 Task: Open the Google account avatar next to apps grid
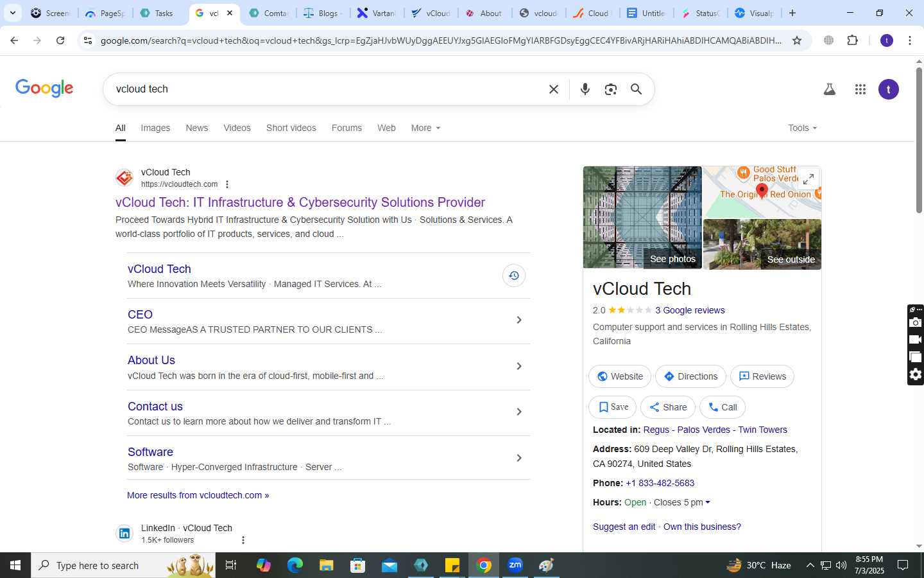(889, 89)
